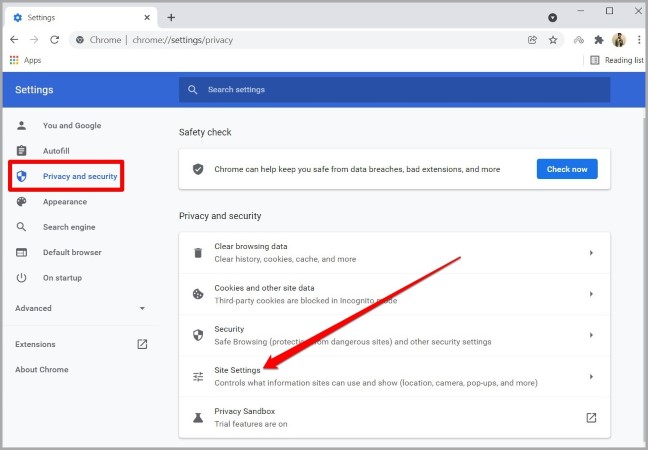Click the share page icon in address bar

532,40
